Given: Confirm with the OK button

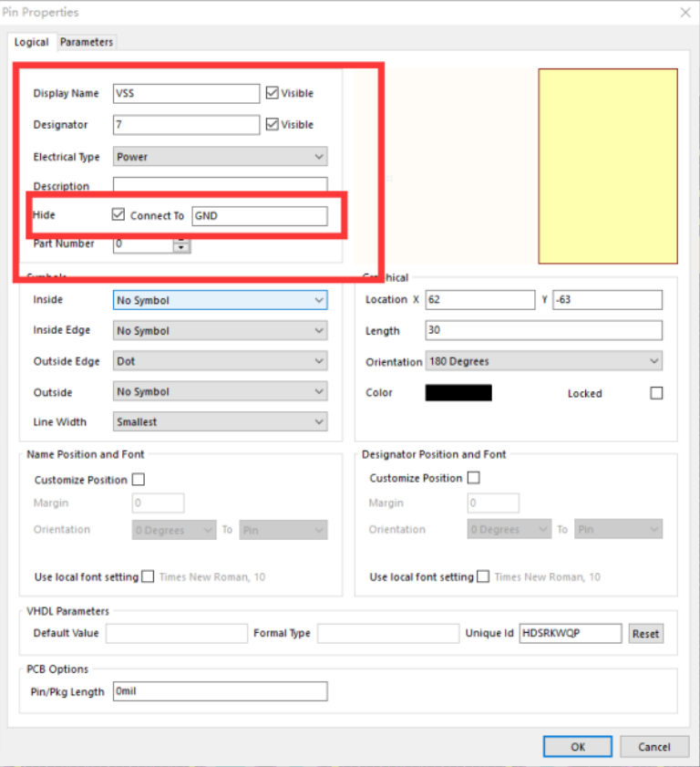Looking at the screenshot, I should pyautogui.click(x=578, y=746).
